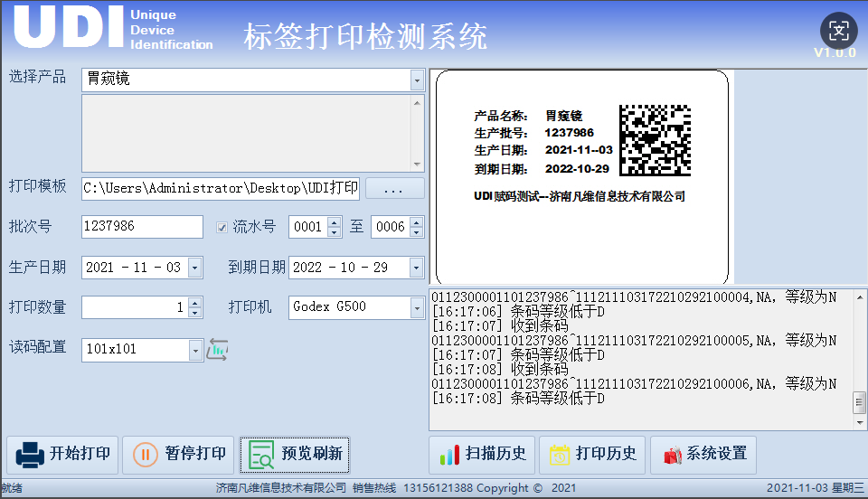Screen dimensions: 868x499
Task: Open the 读码配置 101x101 dropdown
Action: [196, 350]
